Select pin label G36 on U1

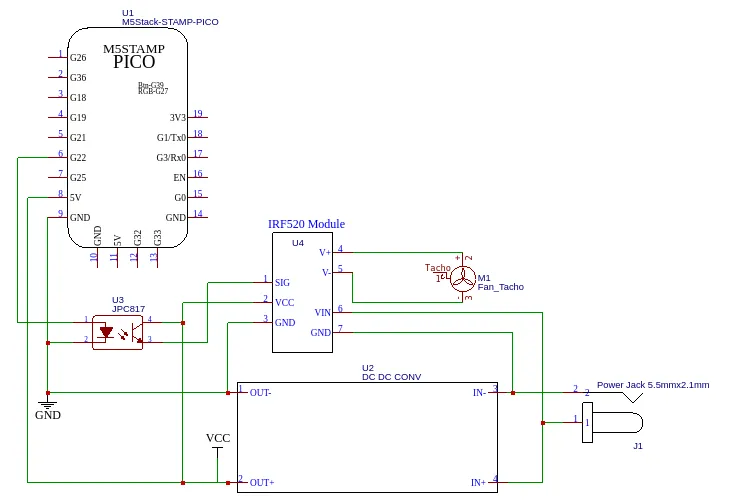click(x=78, y=78)
